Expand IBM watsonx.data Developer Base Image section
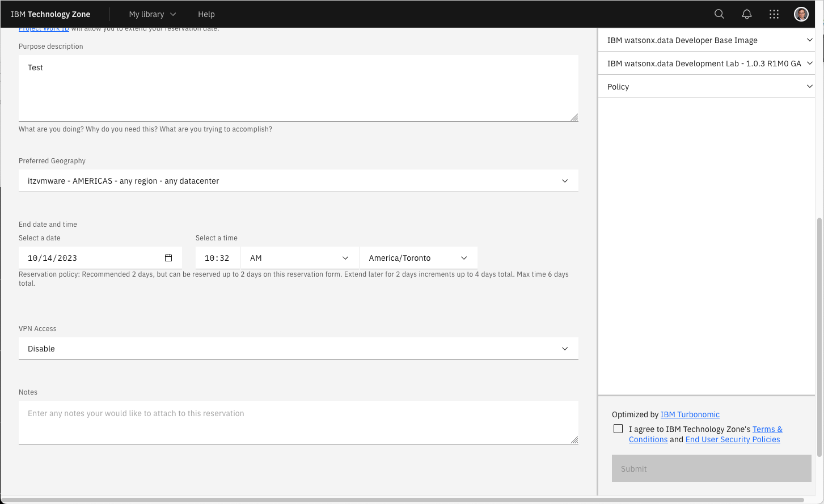The width and height of the screenshot is (824, 504). tap(707, 40)
